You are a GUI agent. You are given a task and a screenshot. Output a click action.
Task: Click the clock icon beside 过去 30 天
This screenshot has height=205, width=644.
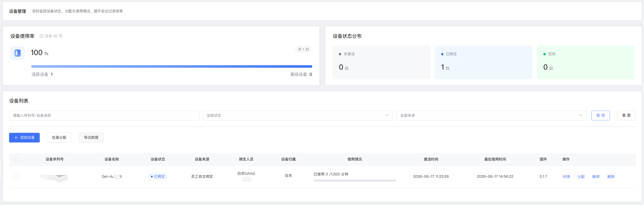point(41,36)
